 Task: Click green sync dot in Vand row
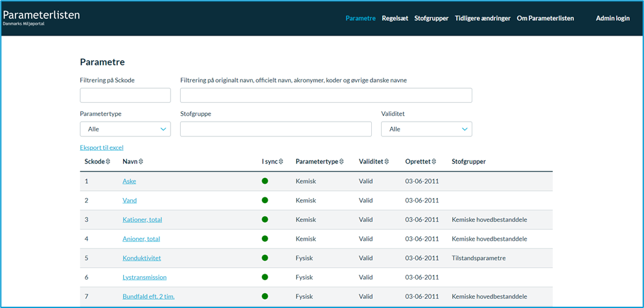tap(265, 200)
